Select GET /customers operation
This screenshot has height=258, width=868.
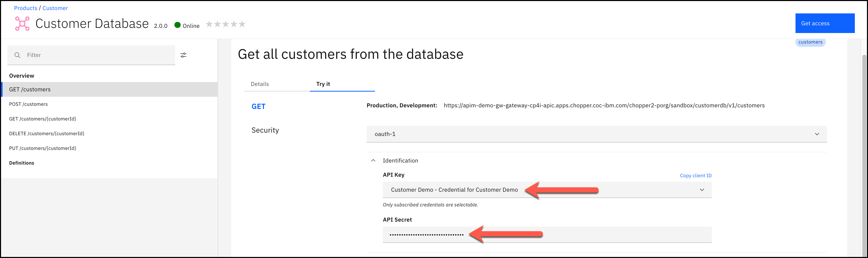[109, 89]
